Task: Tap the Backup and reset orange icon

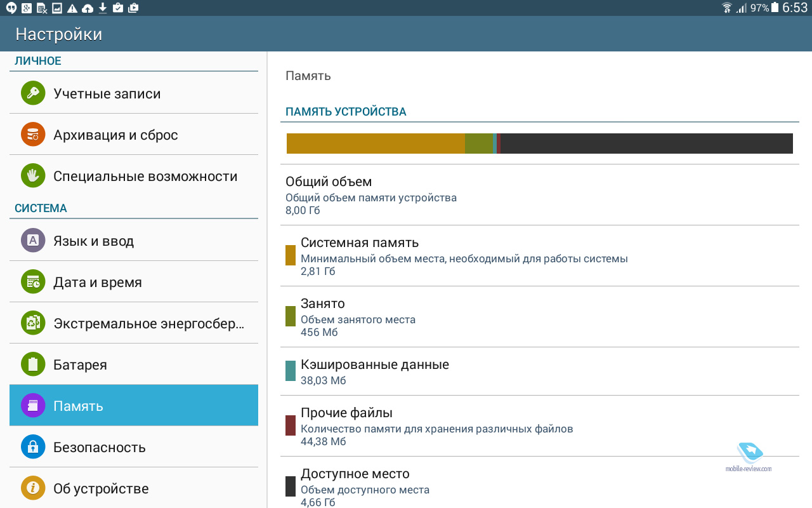Action: pyautogui.click(x=33, y=135)
